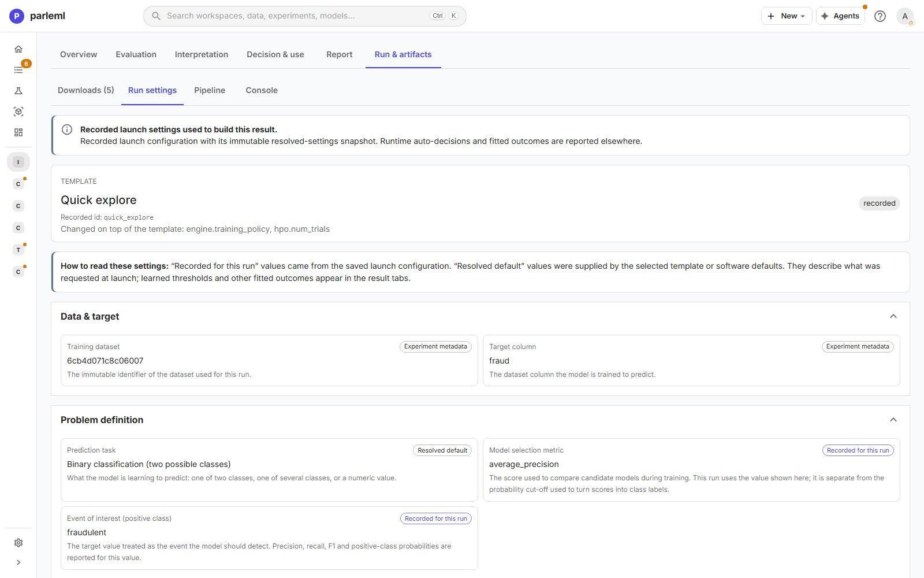Click Recorded for this run badge on Model selection metric

(x=858, y=450)
